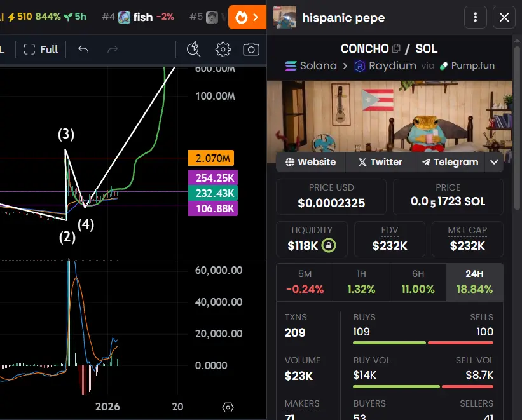Click the VOLUME $23K value

coord(299,376)
